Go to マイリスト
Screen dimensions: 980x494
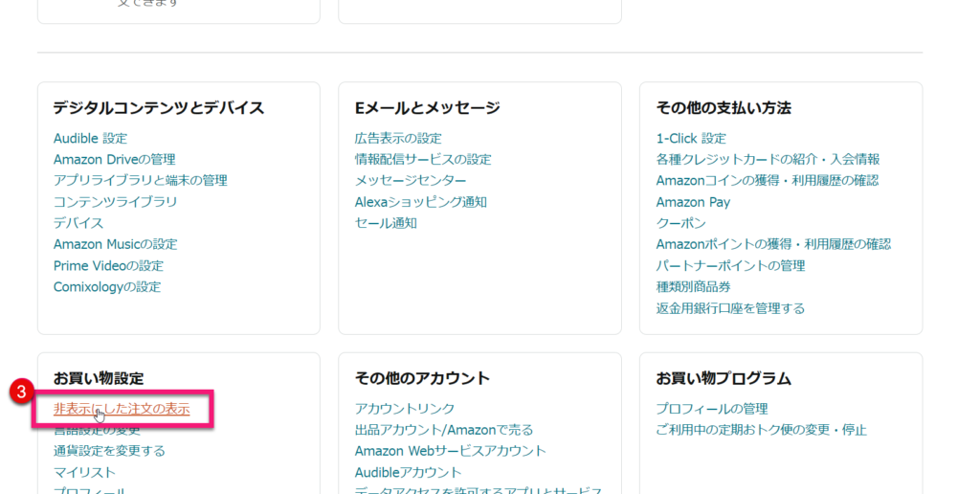84,472
